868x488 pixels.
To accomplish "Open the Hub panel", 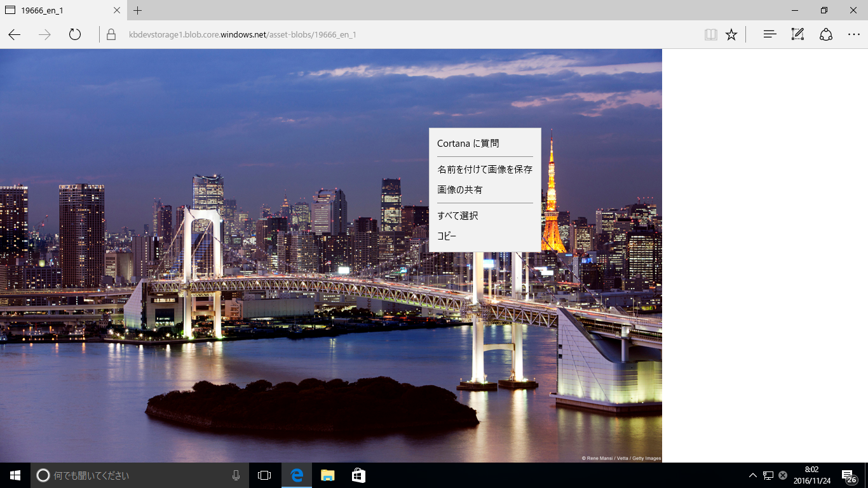I will point(769,34).
